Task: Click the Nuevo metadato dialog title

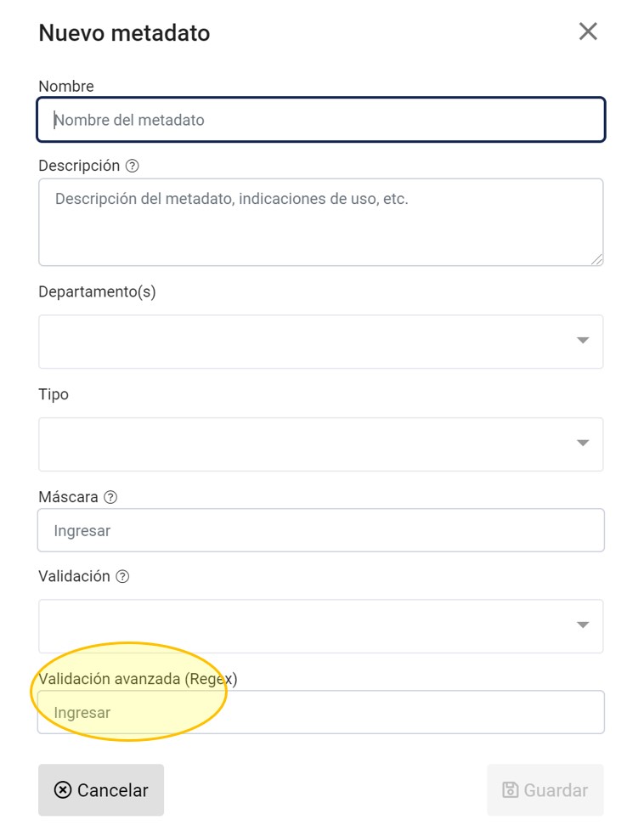Action: pyautogui.click(x=124, y=32)
